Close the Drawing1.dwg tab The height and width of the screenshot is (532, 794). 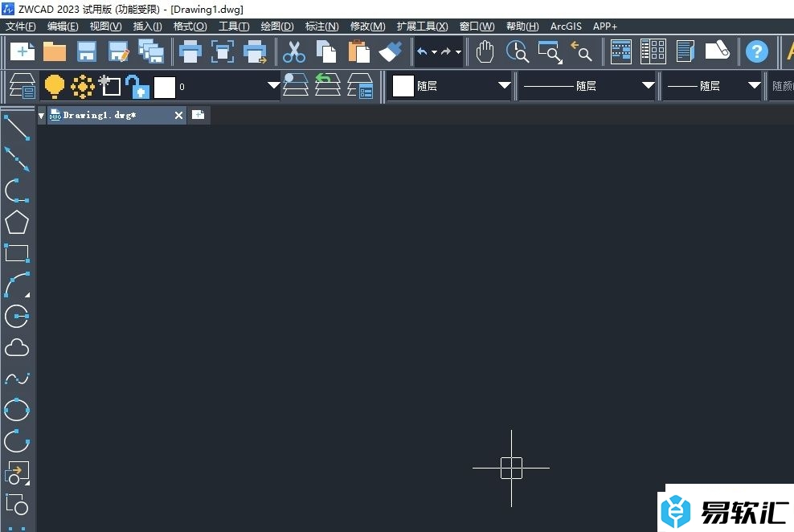click(x=178, y=116)
